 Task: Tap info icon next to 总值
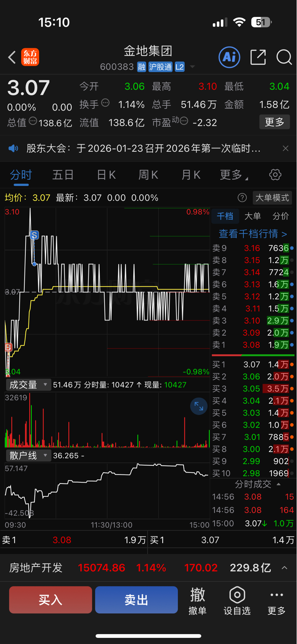coord(33,121)
